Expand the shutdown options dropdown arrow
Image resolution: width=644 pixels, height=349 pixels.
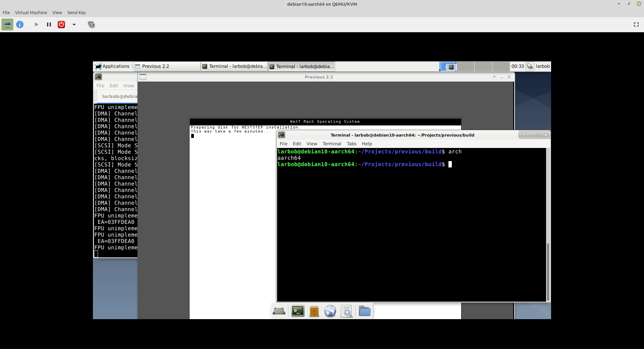point(74,24)
